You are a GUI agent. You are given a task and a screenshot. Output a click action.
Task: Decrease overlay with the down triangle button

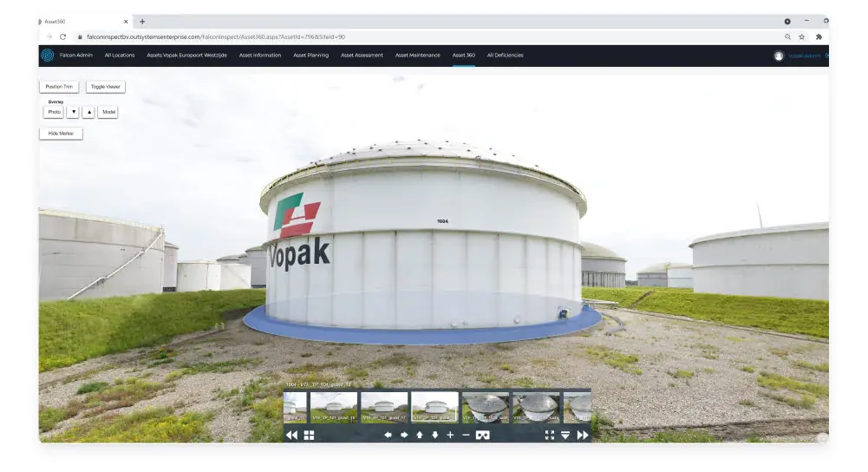(x=73, y=112)
